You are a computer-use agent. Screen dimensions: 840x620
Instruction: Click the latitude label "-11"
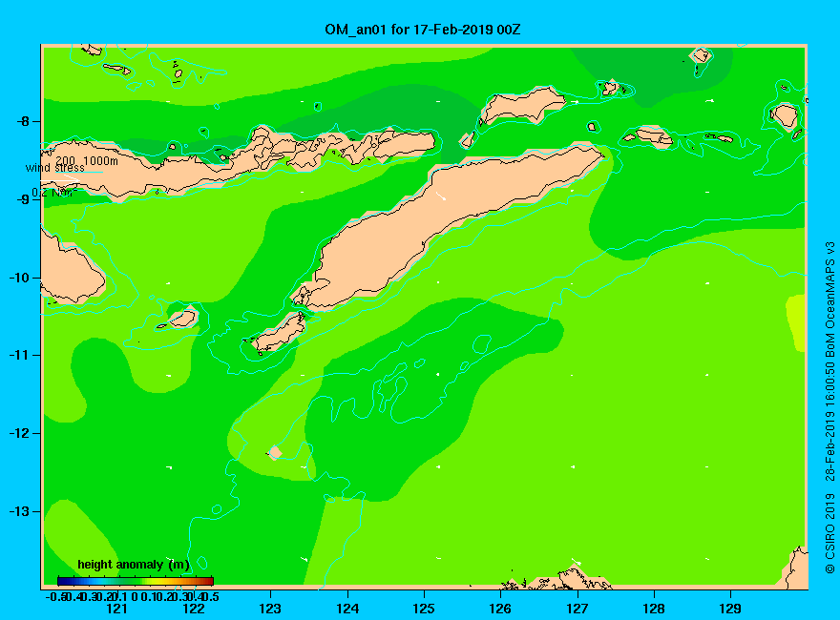pyautogui.click(x=19, y=355)
